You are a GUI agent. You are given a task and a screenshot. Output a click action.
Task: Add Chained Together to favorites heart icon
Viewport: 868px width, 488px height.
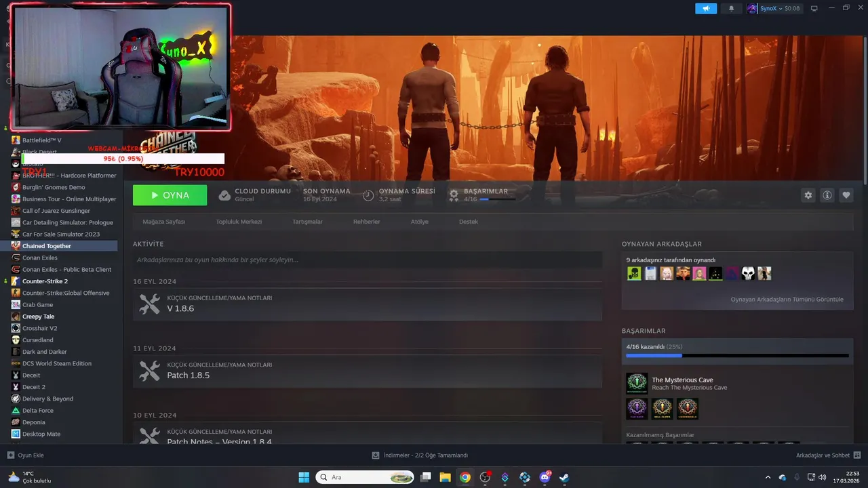point(846,195)
